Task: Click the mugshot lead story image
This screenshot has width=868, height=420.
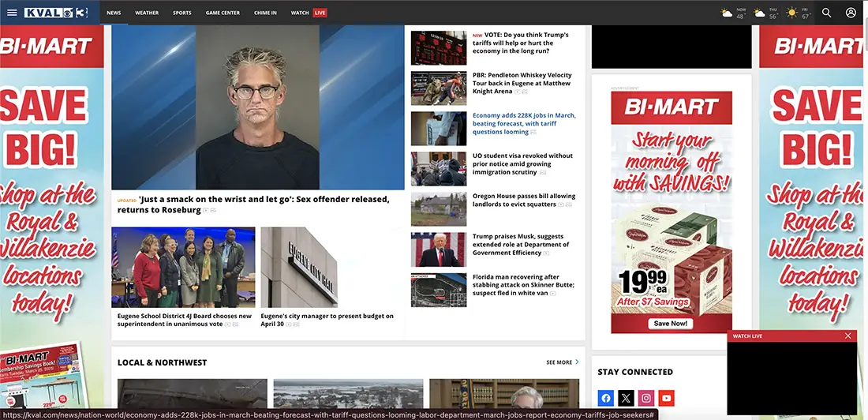Action: tap(258, 107)
